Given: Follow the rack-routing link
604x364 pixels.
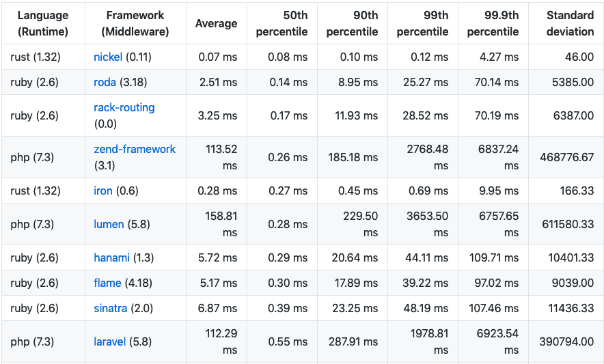Looking at the screenshot, I should pyautogui.click(x=124, y=107).
